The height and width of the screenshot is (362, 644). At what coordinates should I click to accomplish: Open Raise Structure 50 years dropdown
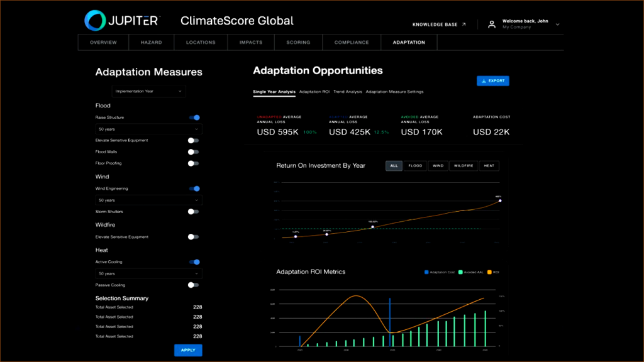coord(148,129)
